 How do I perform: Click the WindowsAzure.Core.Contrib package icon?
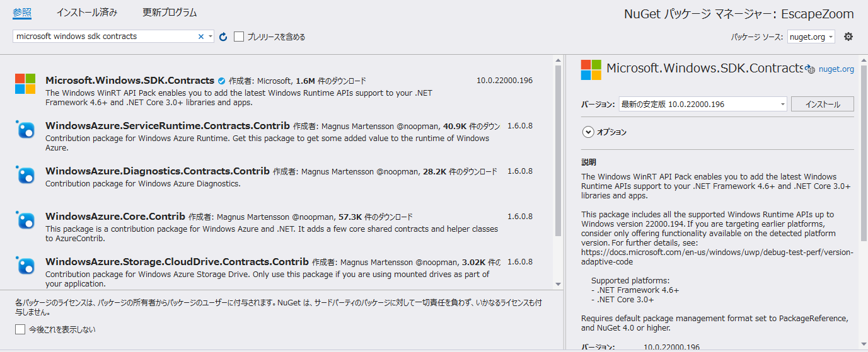25,220
